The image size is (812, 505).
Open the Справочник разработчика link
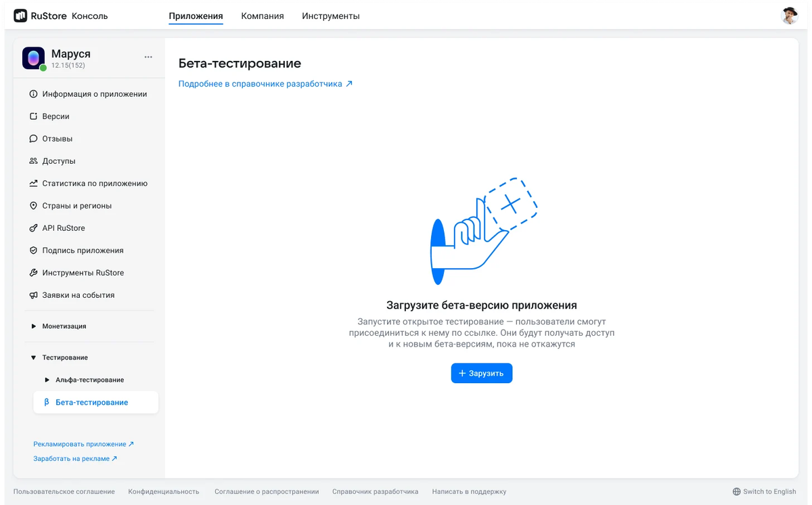coord(375,491)
